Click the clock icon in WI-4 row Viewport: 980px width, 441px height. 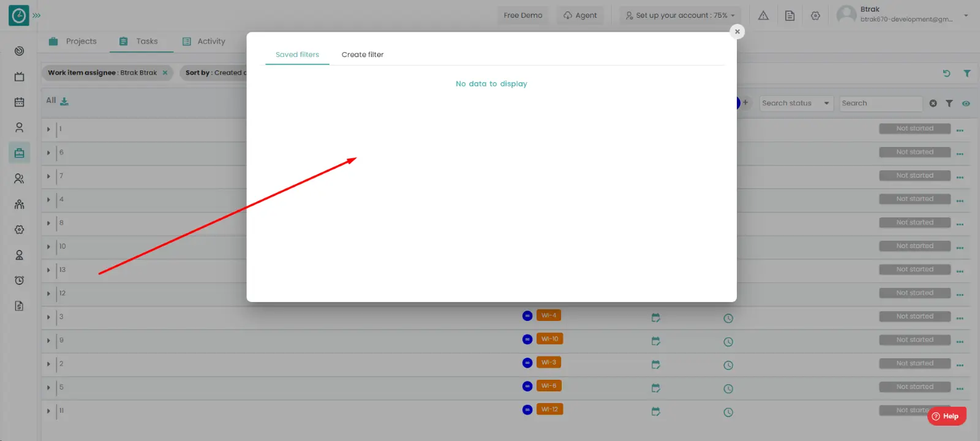pos(728,318)
